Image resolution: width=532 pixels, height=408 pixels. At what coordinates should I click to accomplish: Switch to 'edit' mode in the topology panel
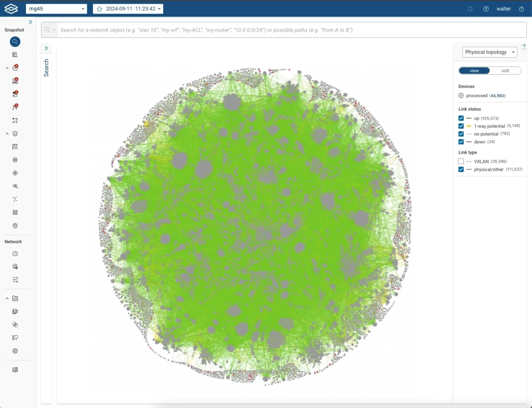point(505,70)
